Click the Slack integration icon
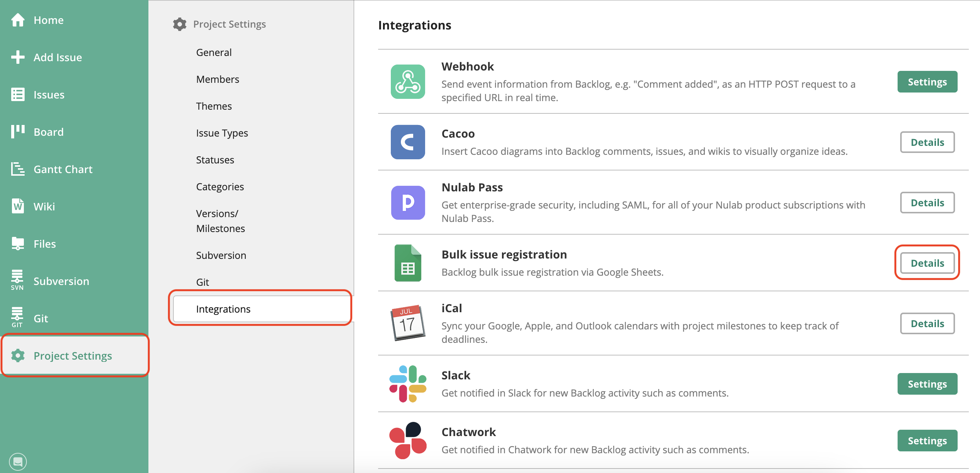 point(408,383)
